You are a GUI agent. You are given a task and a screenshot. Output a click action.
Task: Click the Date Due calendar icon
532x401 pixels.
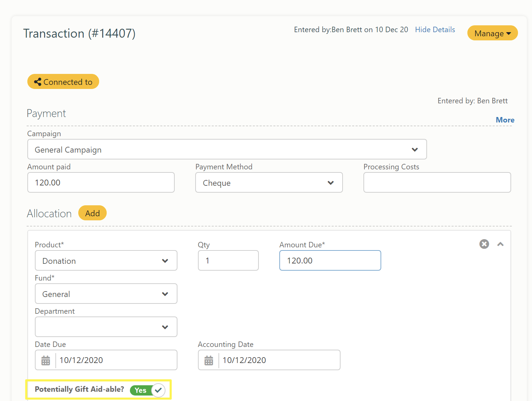pos(45,360)
